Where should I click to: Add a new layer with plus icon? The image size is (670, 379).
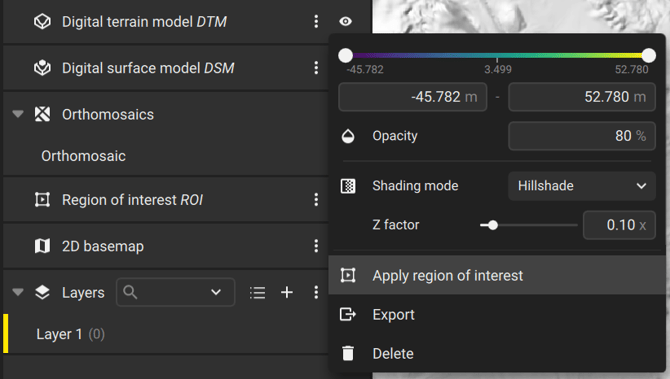(287, 292)
